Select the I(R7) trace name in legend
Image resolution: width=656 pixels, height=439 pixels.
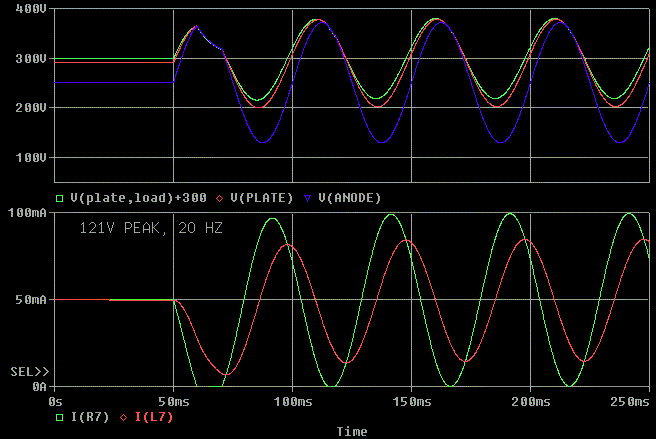point(88,417)
